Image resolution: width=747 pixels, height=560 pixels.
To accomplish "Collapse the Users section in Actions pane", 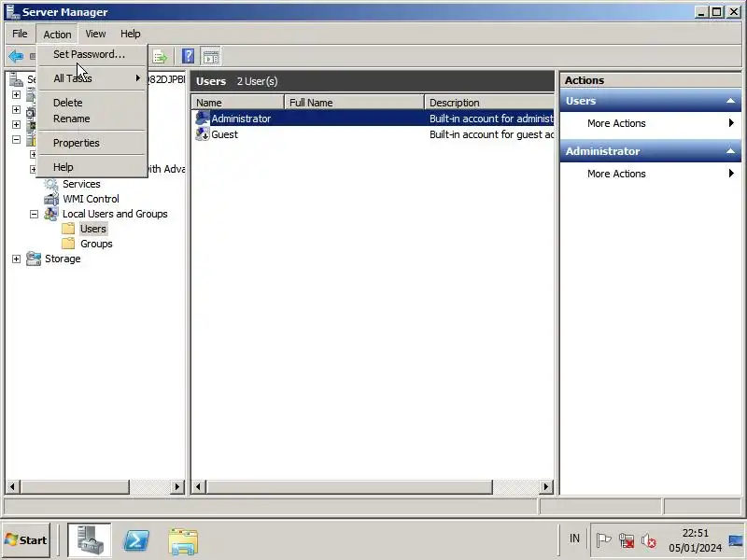I will 730,101.
